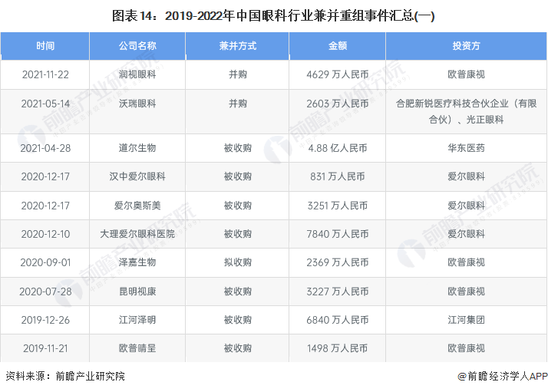Select the date 2021-04-28 cell
The image size is (548, 392).
coord(45,148)
